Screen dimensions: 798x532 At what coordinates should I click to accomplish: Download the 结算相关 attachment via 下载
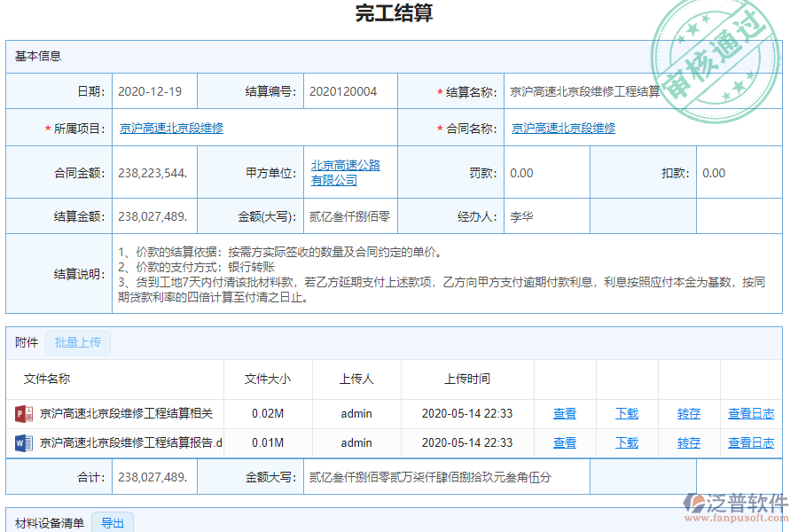coord(627,413)
